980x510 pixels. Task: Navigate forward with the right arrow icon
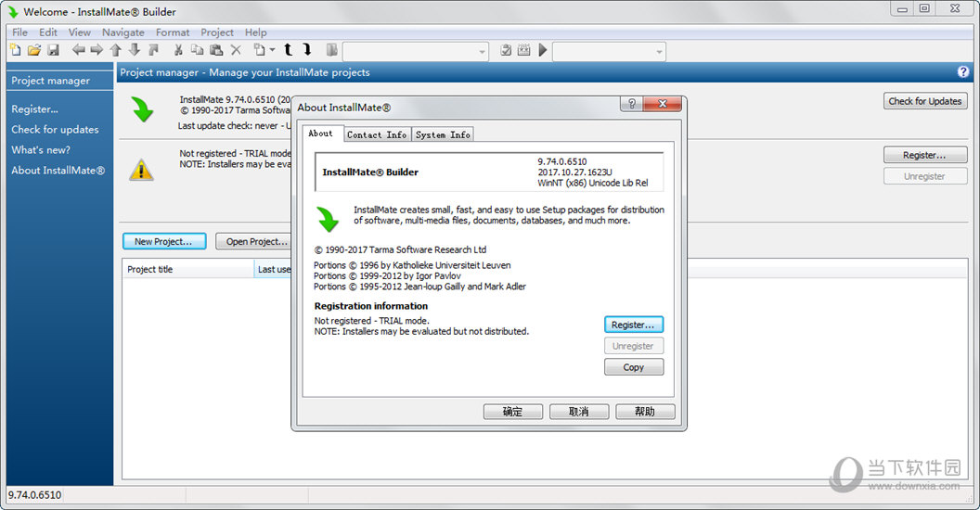[x=97, y=50]
